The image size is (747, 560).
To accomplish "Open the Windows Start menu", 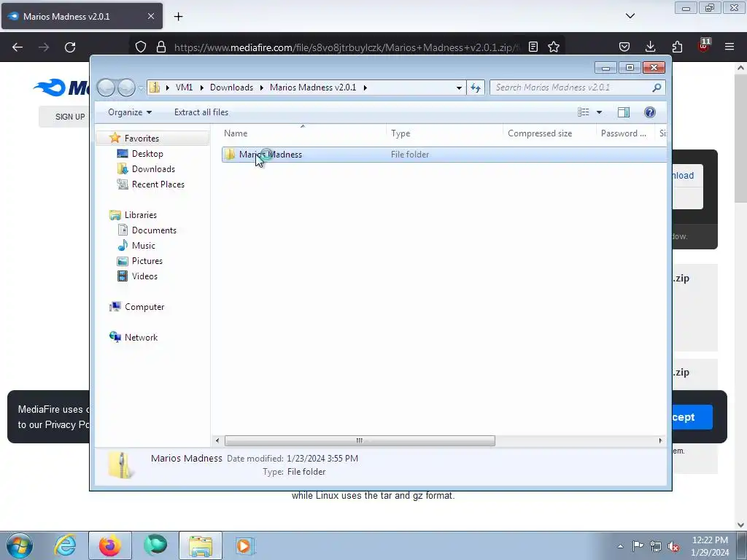I will (x=20, y=545).
